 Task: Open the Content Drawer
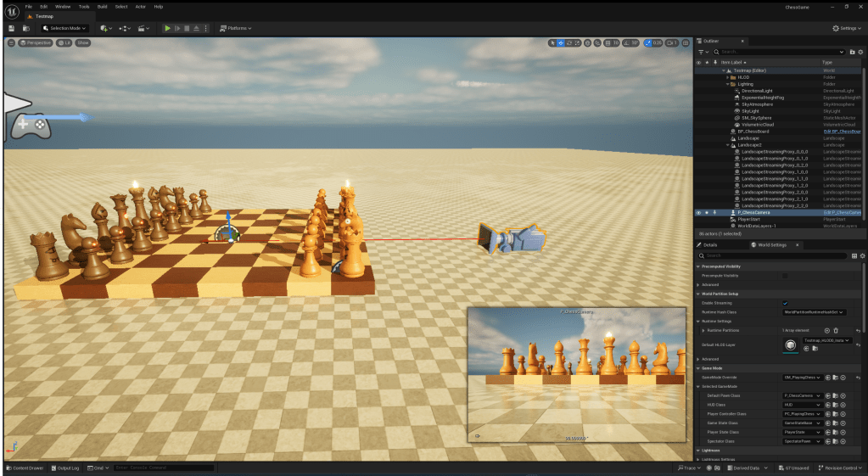click(x=27, y=468)
